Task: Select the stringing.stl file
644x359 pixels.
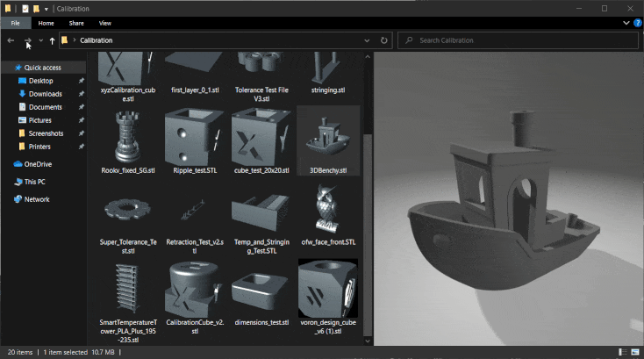Action: pos(328,74)
